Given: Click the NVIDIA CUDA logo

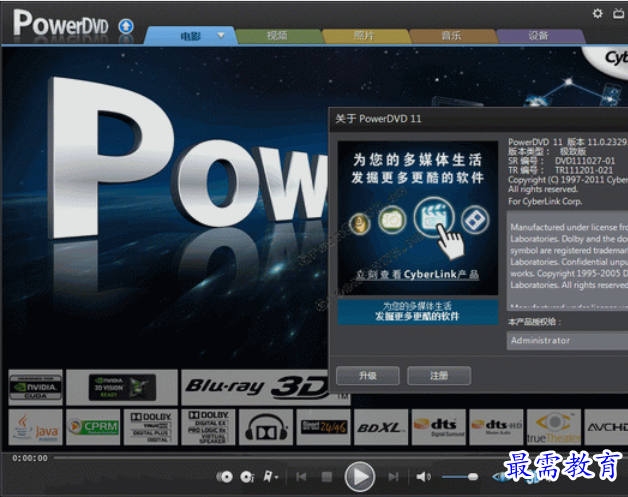Looking at the screenshot, I should click(36, 387).
